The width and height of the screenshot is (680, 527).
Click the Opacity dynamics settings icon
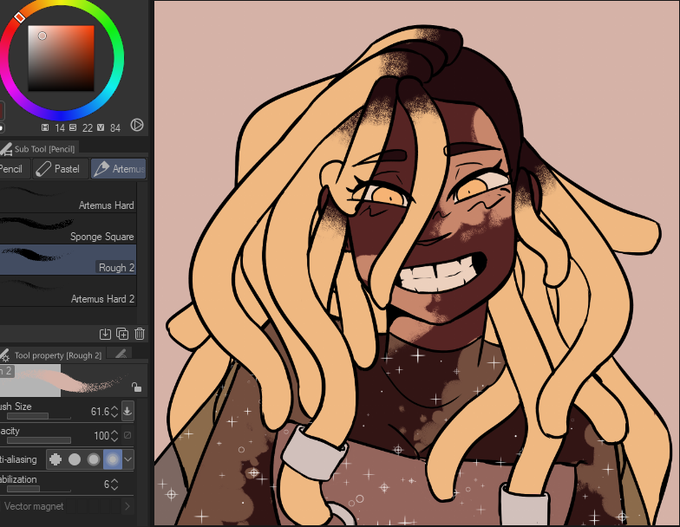click(128, 435)
